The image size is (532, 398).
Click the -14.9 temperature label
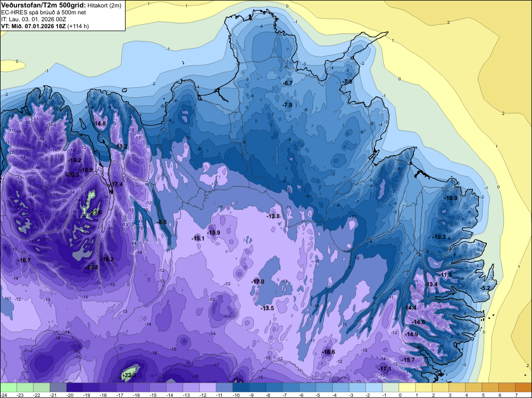pyautogui.click(x=412, y=334)
